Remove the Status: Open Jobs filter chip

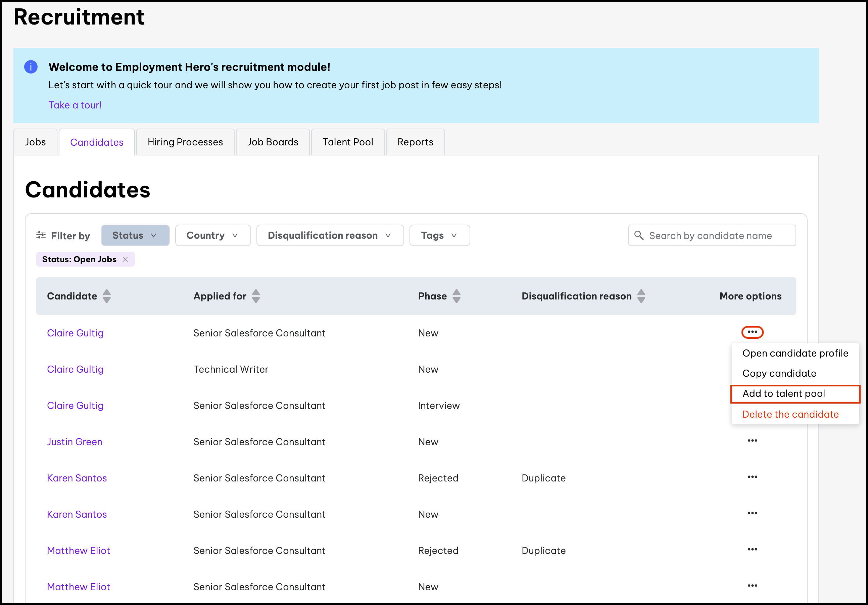[x=126, y=259]
